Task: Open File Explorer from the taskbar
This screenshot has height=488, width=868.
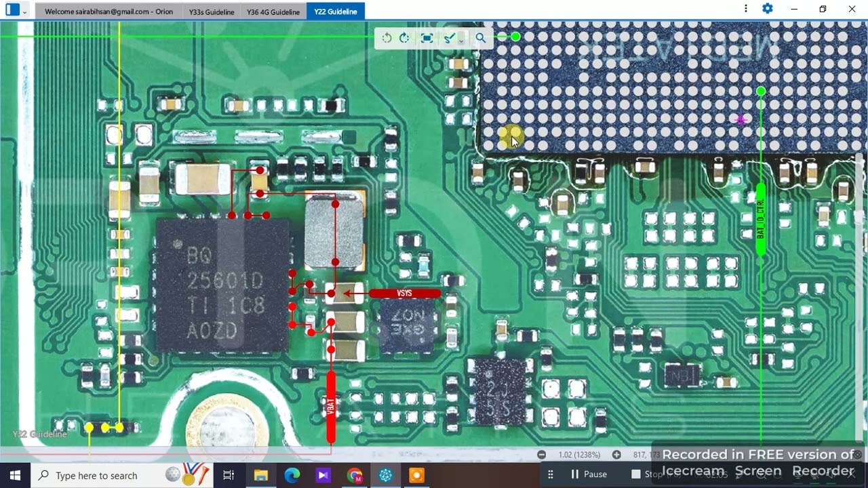Action: (x=261, y=475)
